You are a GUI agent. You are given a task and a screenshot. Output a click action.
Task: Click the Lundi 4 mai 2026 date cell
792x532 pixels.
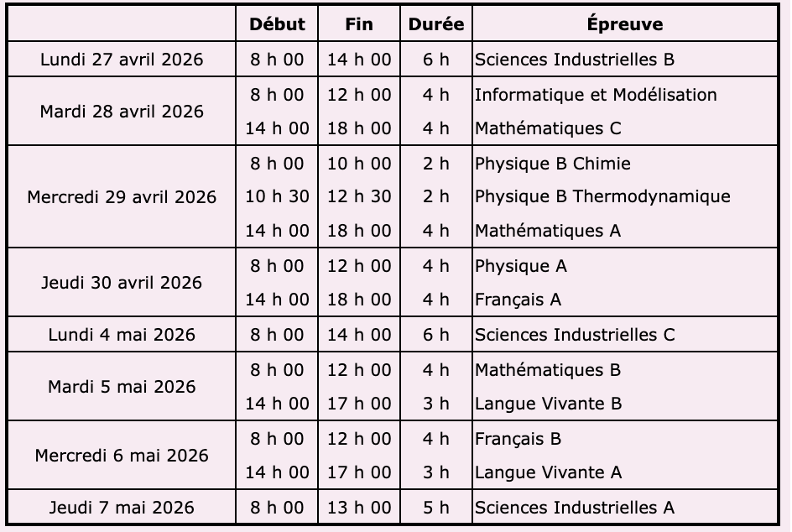click(122, 335)
